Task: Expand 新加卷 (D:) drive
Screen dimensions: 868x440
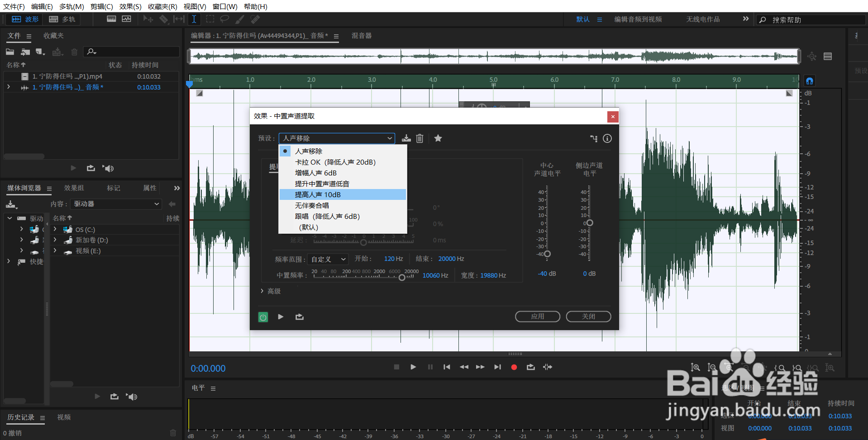Action: click(55, 240)
